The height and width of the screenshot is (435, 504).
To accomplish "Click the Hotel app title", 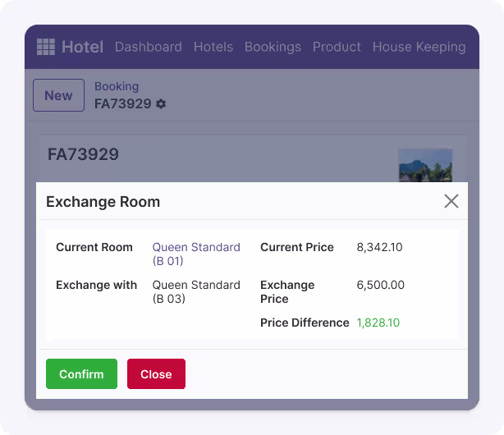I will click(x=82, y=47).
